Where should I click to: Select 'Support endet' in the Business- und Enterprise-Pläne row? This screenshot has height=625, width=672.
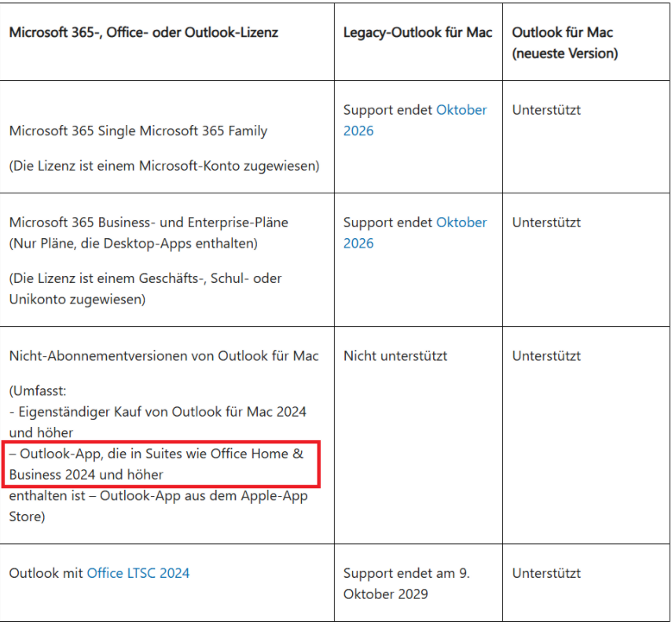[x=387, y=222]
